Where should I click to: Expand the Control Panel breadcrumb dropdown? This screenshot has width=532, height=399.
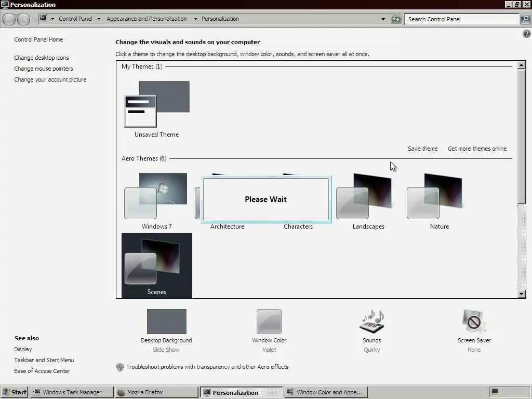[x=99, y=19]
